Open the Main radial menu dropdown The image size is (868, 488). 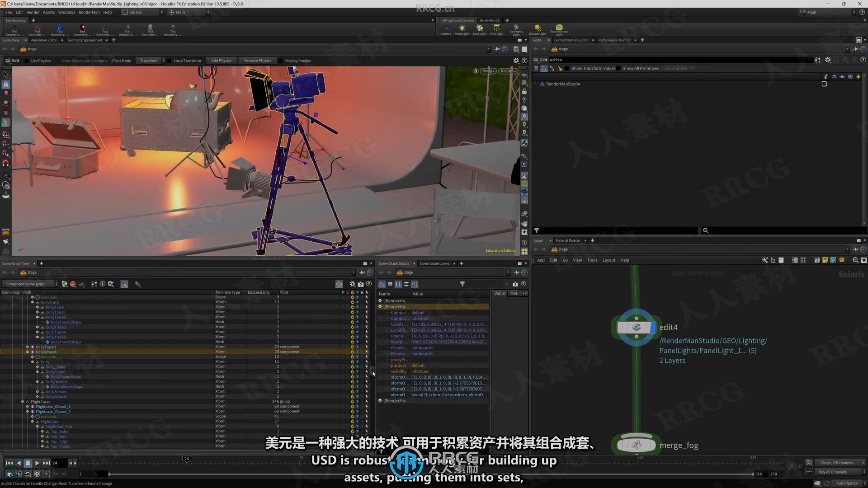coord(189,12)
